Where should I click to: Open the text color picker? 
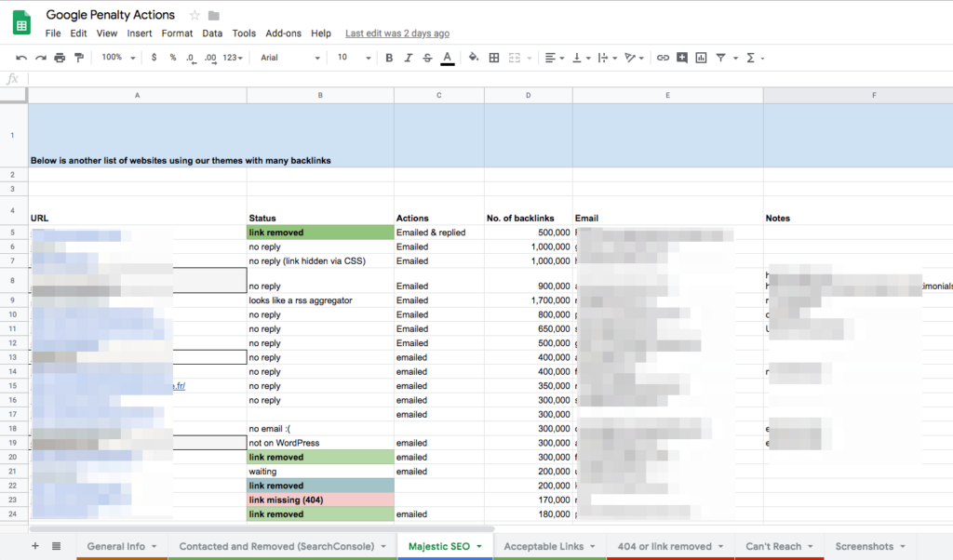[448, 58]
